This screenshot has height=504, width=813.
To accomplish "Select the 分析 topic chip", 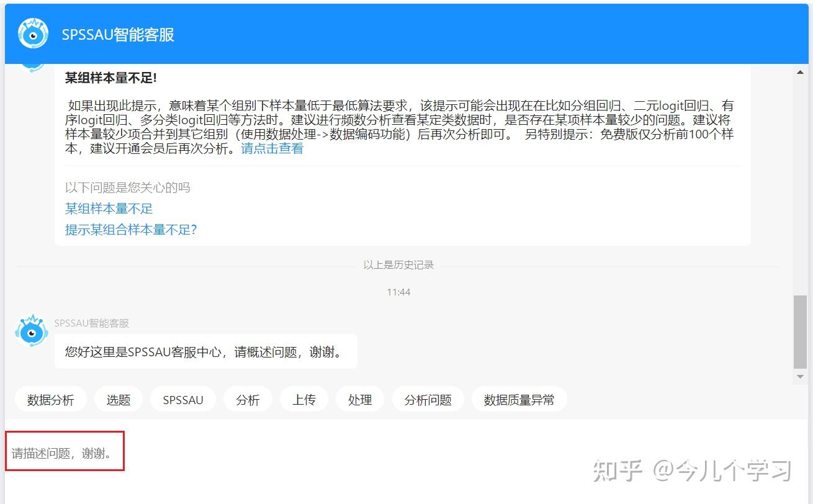I will click(x=248, y=400).
